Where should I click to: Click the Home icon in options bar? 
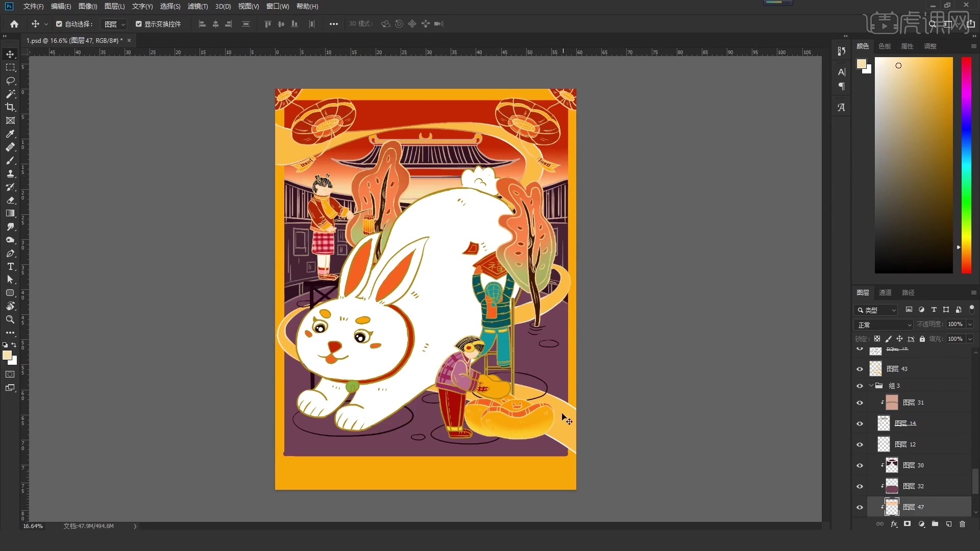(14, 24)
